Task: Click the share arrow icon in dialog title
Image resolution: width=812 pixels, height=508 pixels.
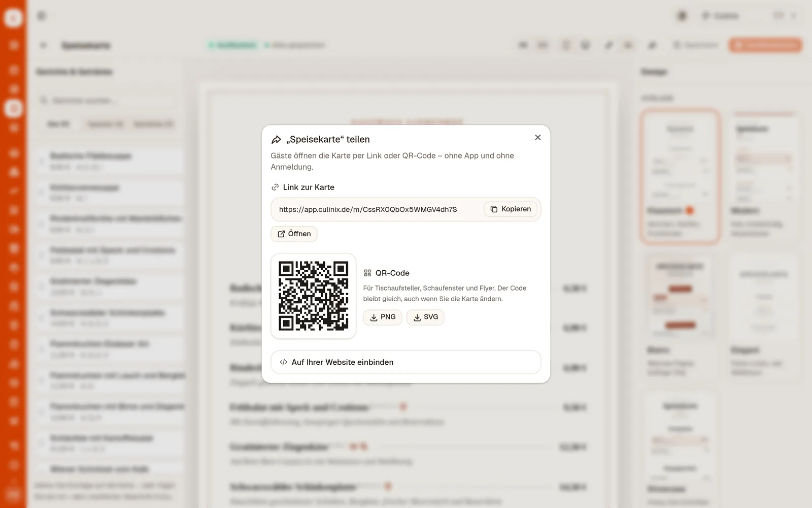Action: coord(276,140)
